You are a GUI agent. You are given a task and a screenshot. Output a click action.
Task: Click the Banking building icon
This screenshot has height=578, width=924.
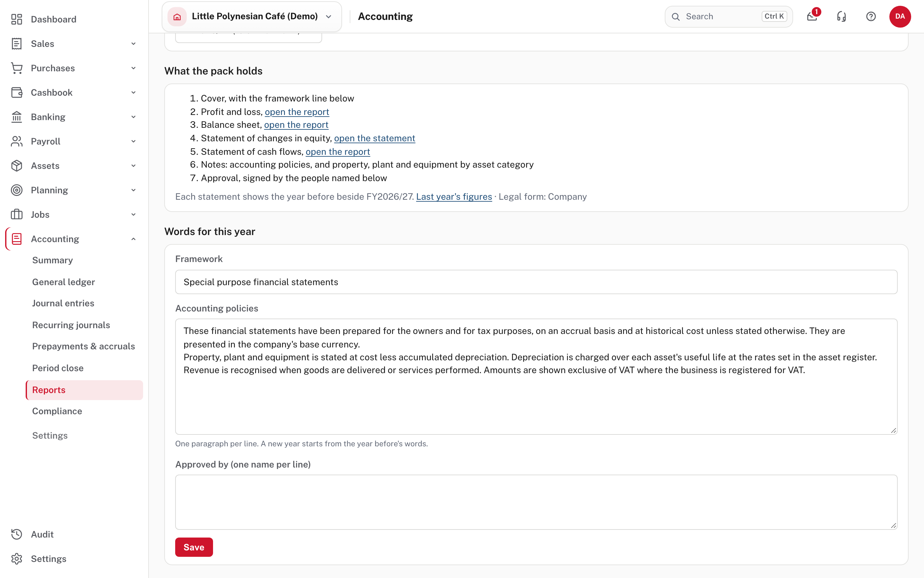coord(16,117)
